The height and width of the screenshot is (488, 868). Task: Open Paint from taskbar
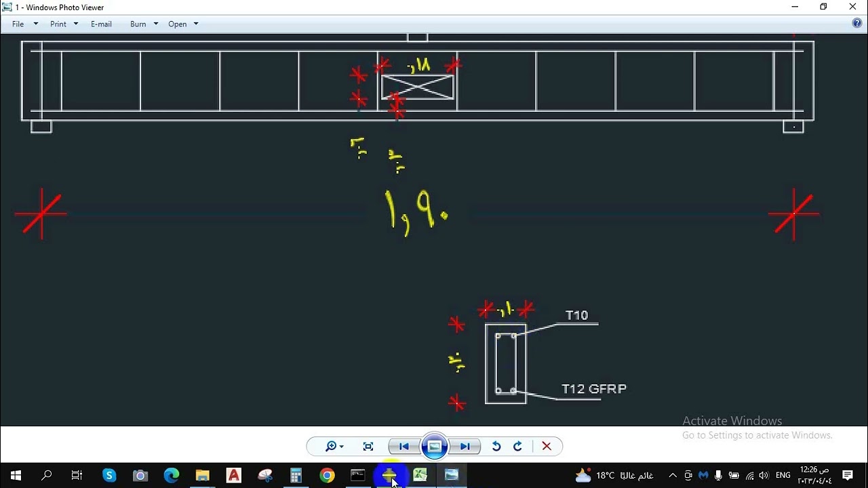[265, 475]
